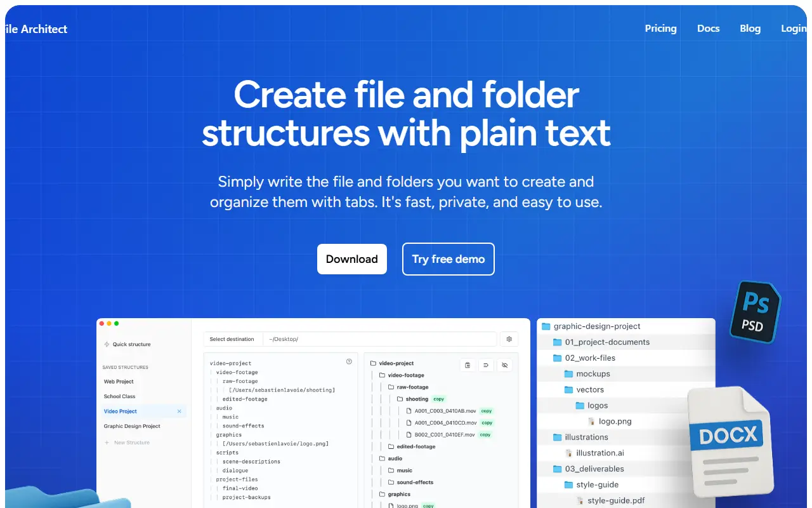Click the folder icon beside graphics in preview
Screen dimensions: 812x508
click(x=383, y=494)
